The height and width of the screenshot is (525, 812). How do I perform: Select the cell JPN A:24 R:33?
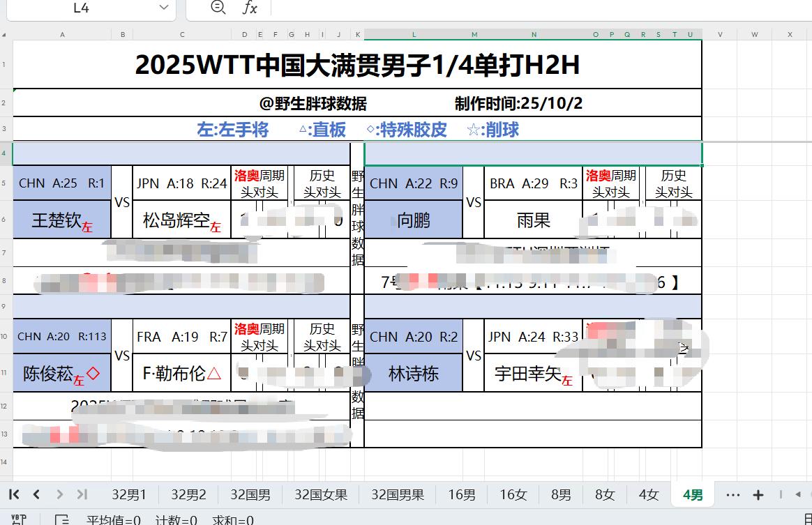click(534, 337)
